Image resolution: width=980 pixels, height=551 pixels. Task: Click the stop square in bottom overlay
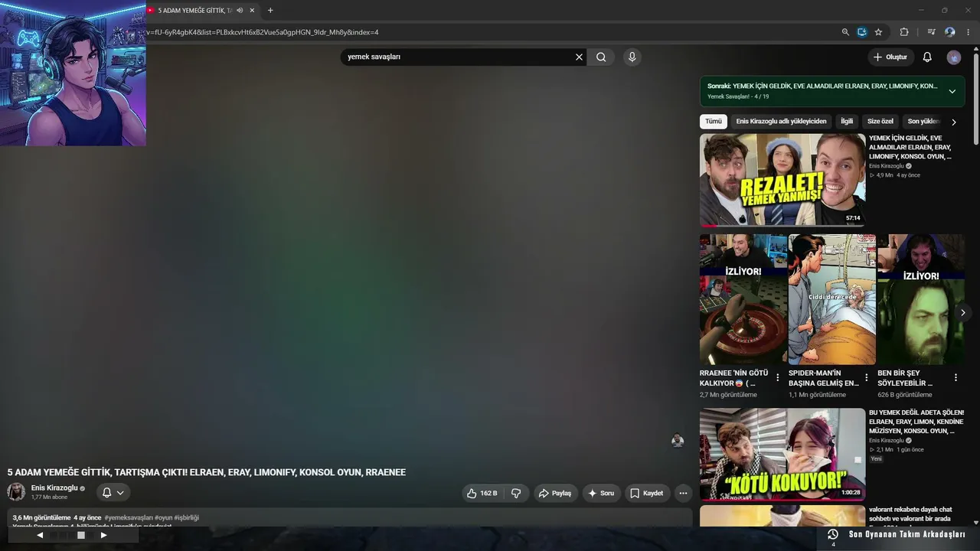tap(81, 536)
